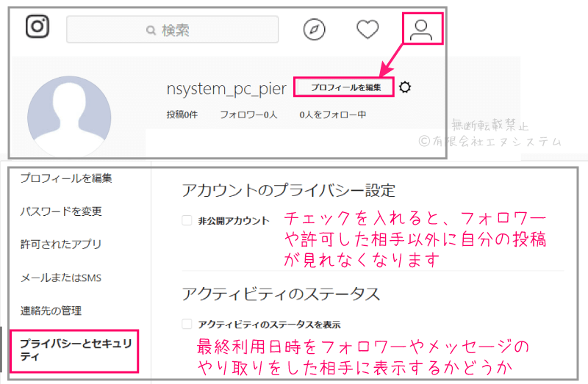This screenshot has width=588, height=384.
Task: Click 投稿0件 post count
Action: pos(182,115)
